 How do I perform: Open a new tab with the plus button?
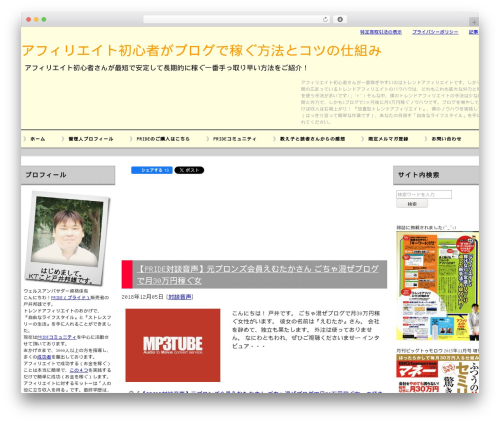(474, 22)
